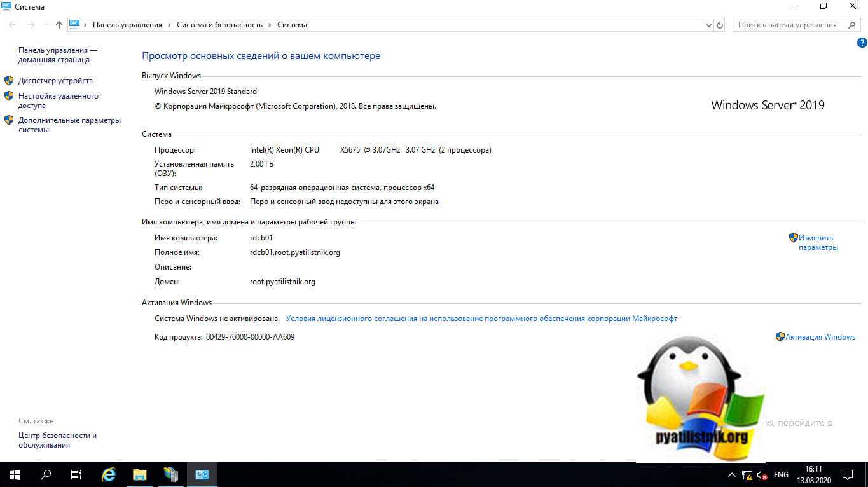Image resolution: width=868 pixels, height=487 pixels.
Task: Go up one level with the up arrow
Action: tap(59, 25)
